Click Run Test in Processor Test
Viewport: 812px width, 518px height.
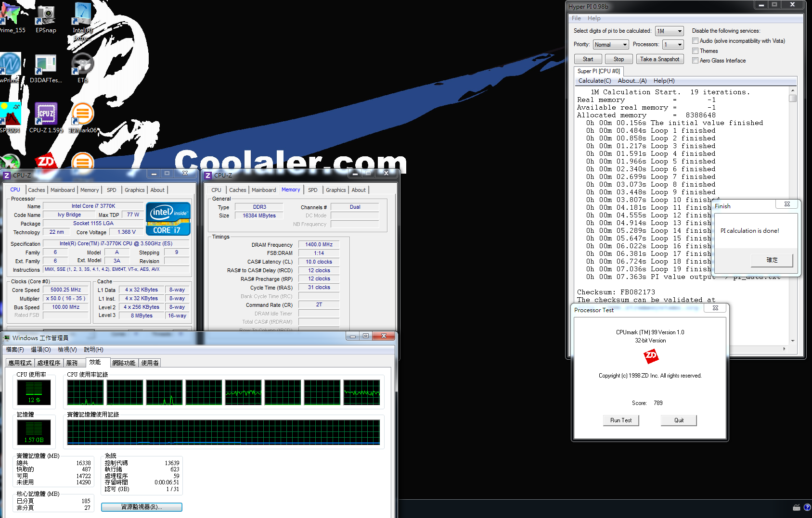coord(621,420)
